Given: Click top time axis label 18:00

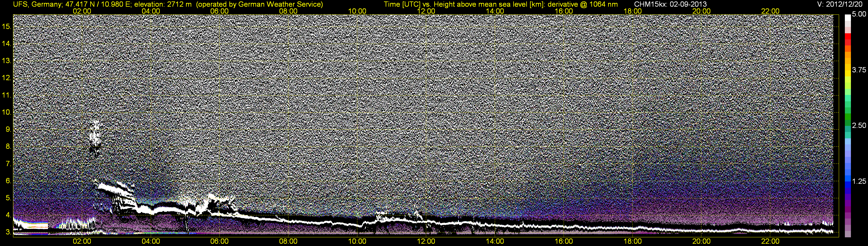Looking at the screenshot, I should (633, 11).
